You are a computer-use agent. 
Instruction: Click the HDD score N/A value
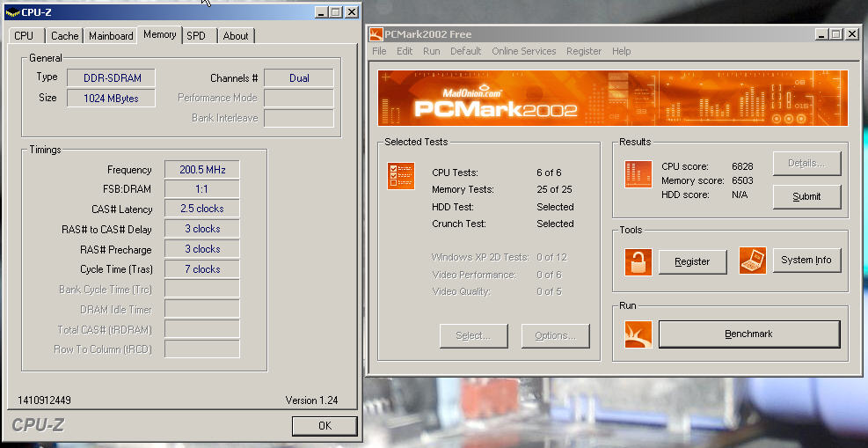(740, 195)
